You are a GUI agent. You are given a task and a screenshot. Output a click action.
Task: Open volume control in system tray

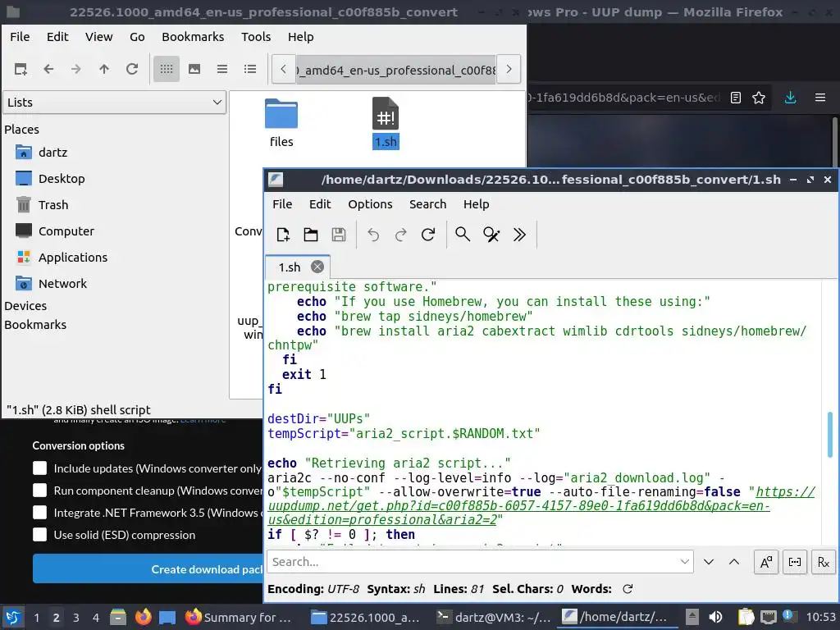point(715,617)
